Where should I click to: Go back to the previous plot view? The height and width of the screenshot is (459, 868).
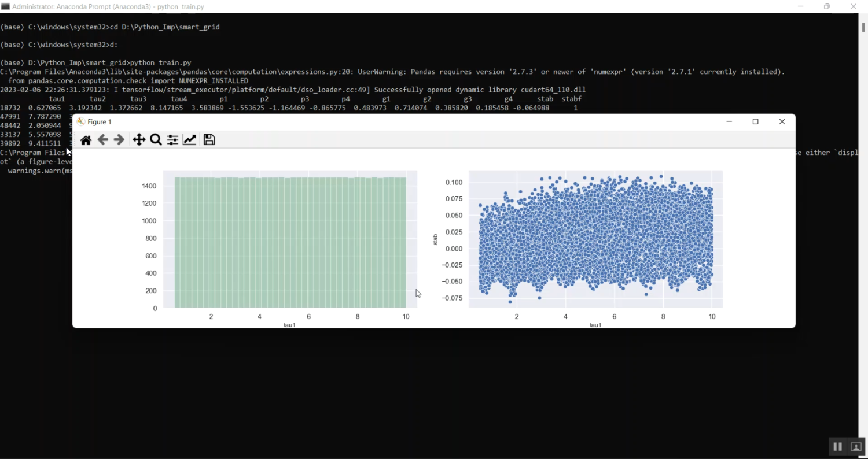[102, 140]
